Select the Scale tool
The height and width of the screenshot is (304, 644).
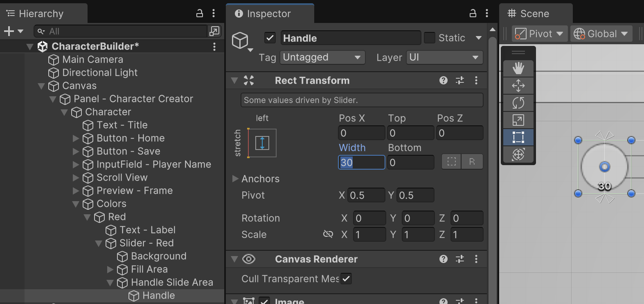518,120
